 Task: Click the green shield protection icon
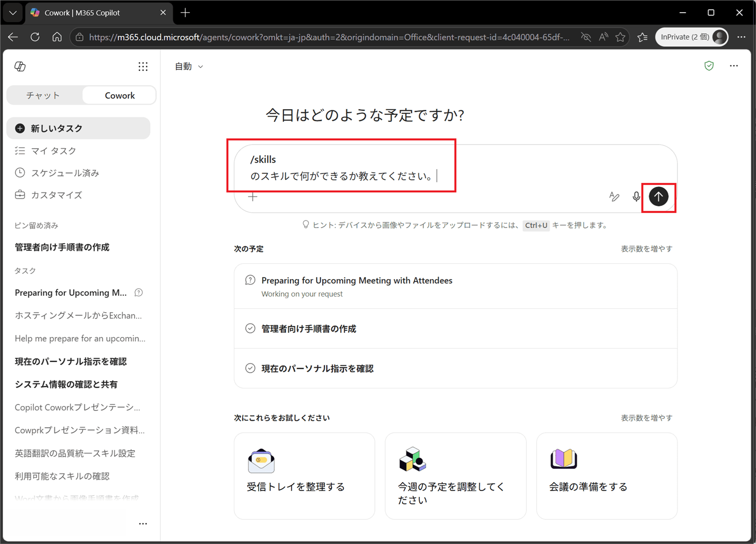coord(709,66)
